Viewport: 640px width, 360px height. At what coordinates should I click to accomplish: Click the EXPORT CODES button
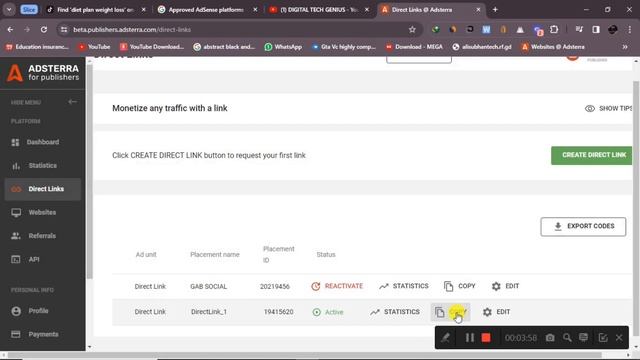[x=583, y=226]
